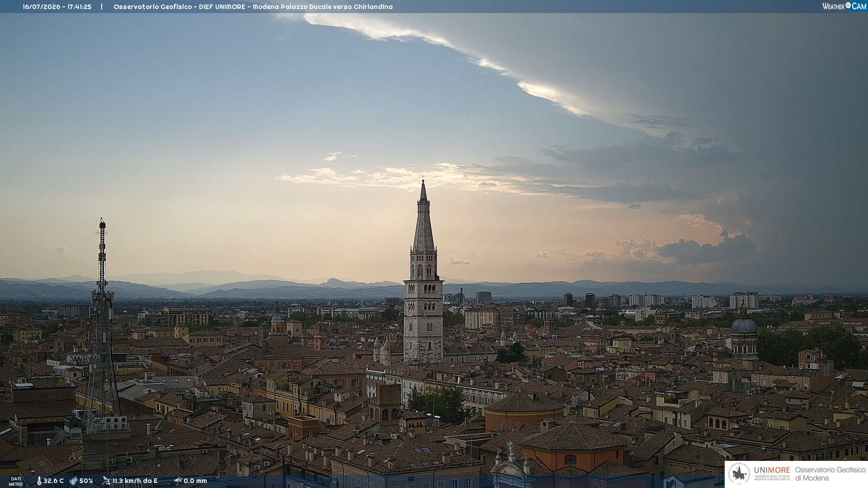Viewport: 868px width, 488px height.
Task: Click 'Osservatorio Geofisico di Modena' text in the logo banner
Action: click(x=830, y=474)
